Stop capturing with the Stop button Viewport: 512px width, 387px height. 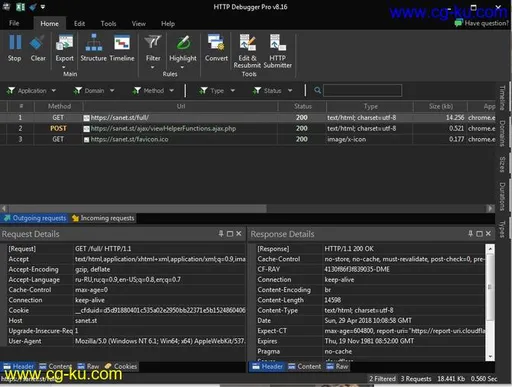coord(15,48)
